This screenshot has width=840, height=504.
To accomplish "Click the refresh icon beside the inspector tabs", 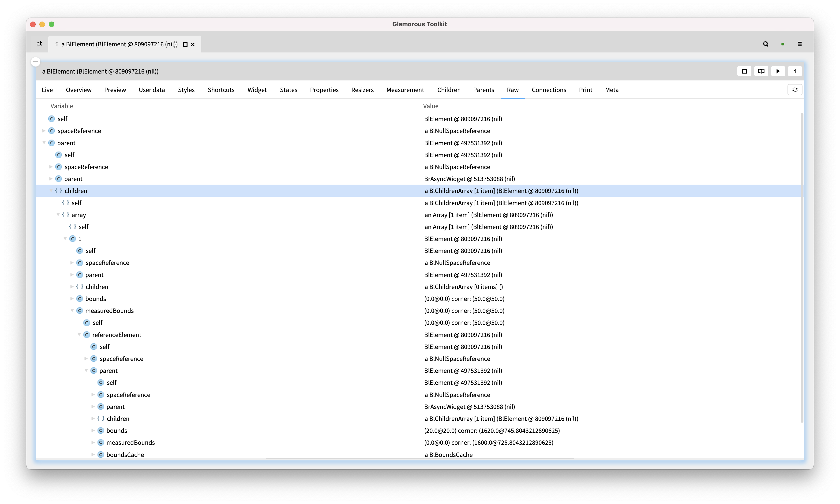I will [795, 90].
